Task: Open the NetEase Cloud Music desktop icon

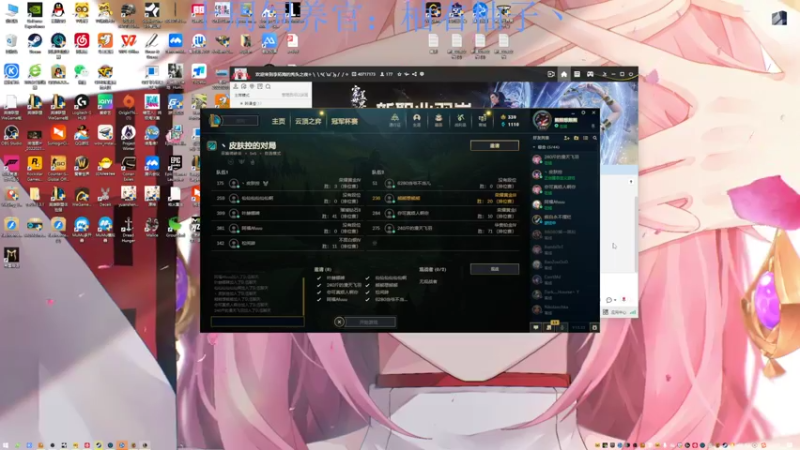Action: coord(82,43)
